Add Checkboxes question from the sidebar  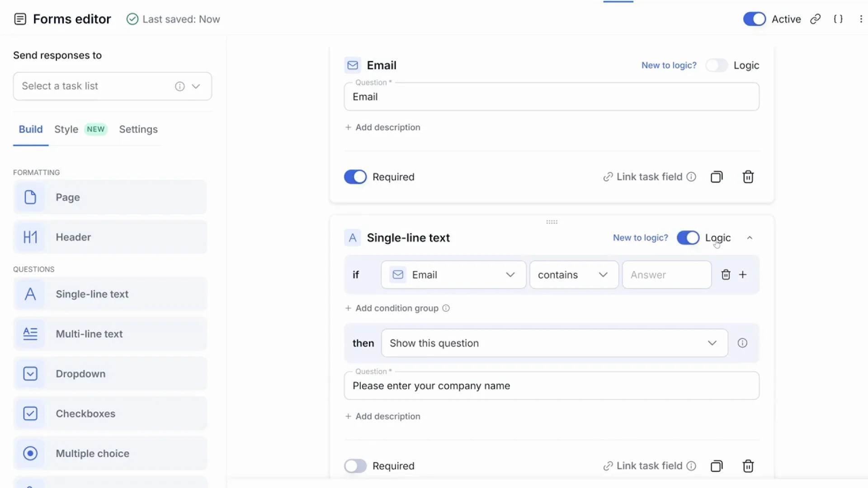[x=110, y=413]
